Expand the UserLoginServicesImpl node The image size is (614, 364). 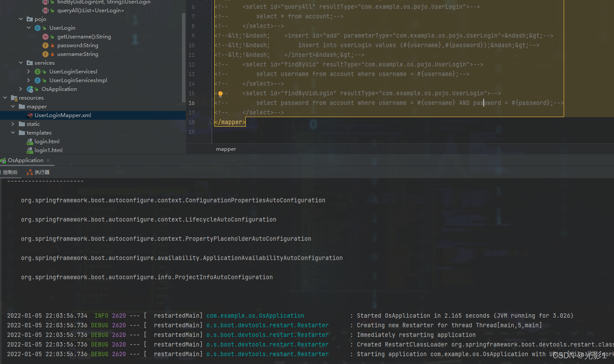click(29, 80)
